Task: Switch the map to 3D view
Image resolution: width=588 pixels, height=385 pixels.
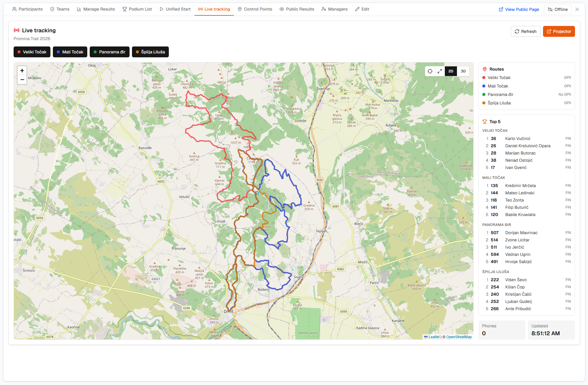Action: 463,71
